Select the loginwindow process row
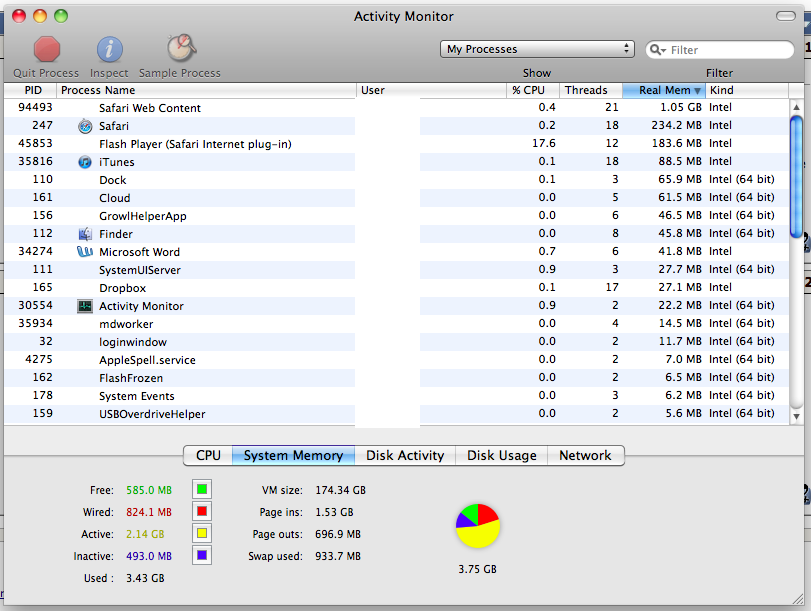The width and height of the screenshot is (811, 611). coord(397,341)
